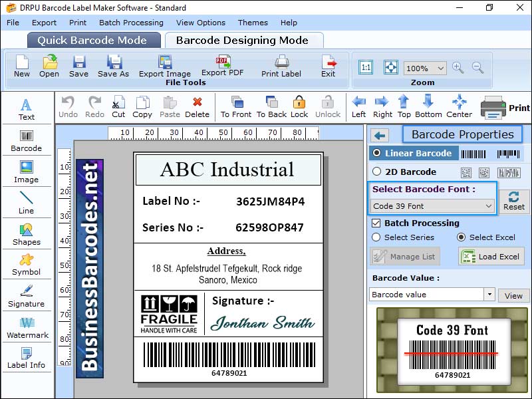The image size is (532, 399).
Task: Choose the 2D Barcode option
Action: point(377,171)
